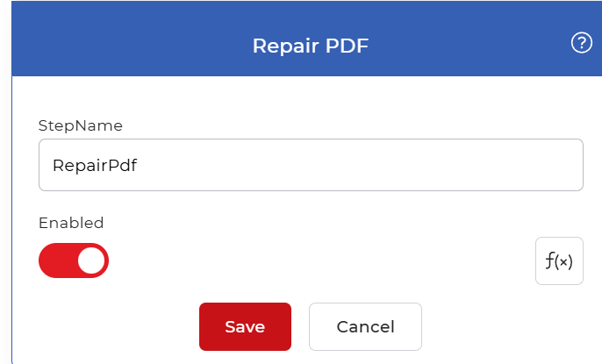
Task: Open help via the question mark icon
Action: [x=582, y=42]
